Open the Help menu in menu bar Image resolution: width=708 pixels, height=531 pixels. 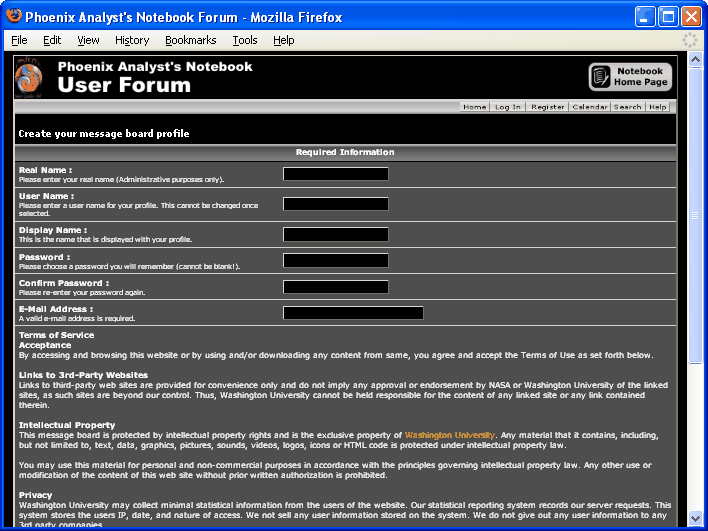[x=284, y=40]
